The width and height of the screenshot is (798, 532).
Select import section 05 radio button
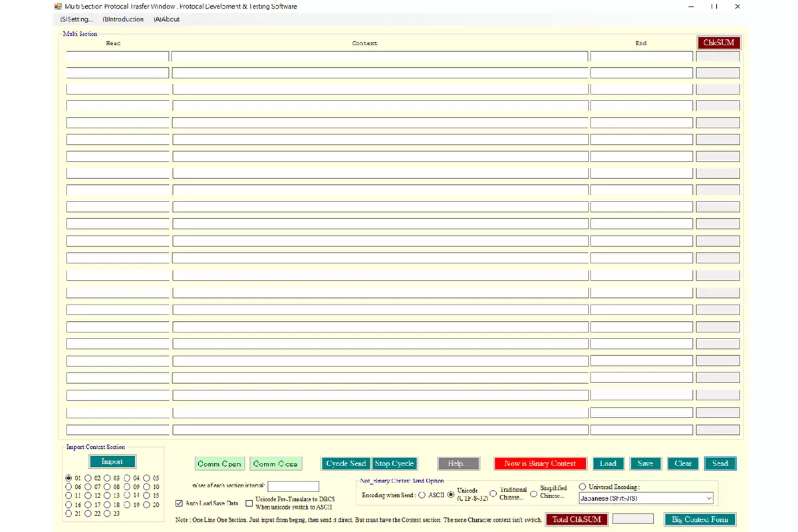click(146, 478)
